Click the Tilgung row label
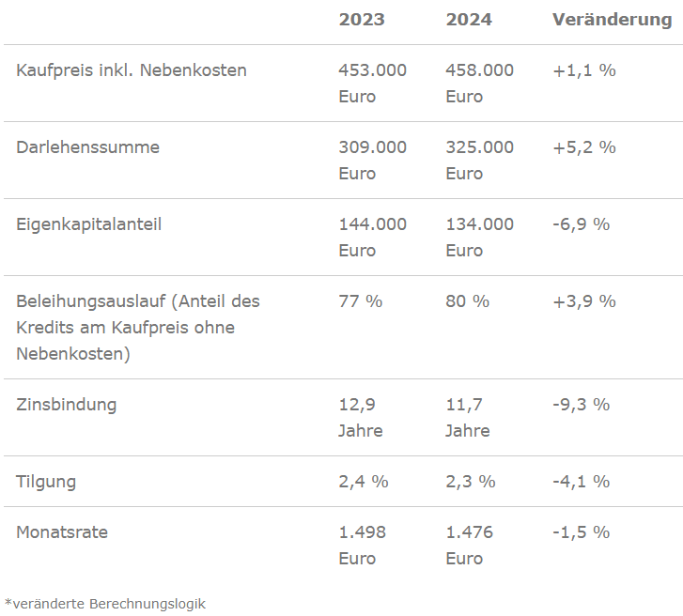The width and height of the screenshot is (683, 616). click(x=46, y=482)
